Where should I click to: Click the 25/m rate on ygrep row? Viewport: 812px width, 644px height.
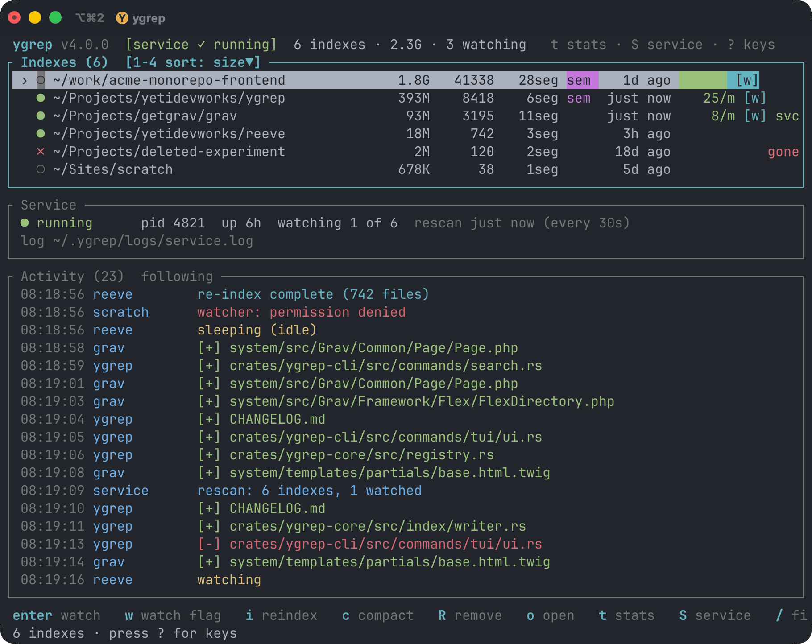pos(719,98)
